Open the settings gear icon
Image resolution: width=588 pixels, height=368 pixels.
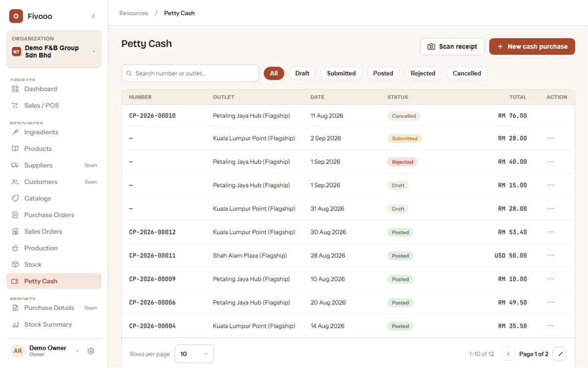[91, 351]
